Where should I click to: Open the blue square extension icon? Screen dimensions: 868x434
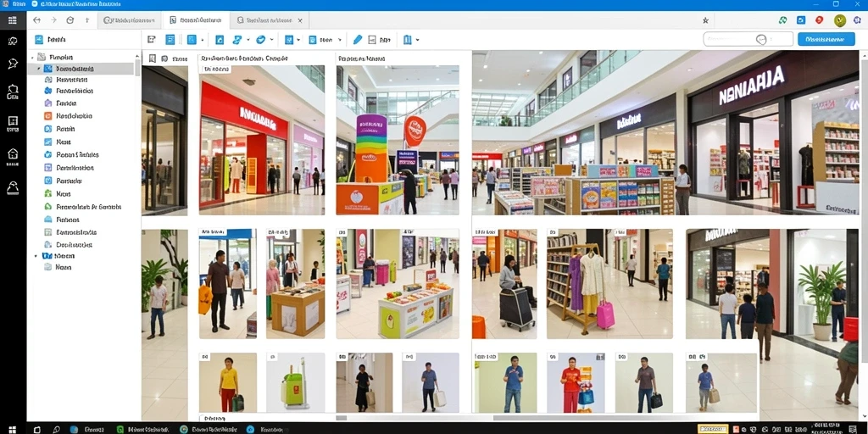tap(801, 20)
